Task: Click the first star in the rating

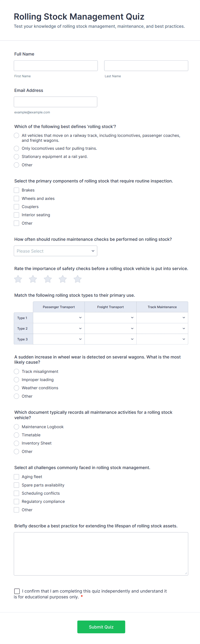Action: (18, 279)
